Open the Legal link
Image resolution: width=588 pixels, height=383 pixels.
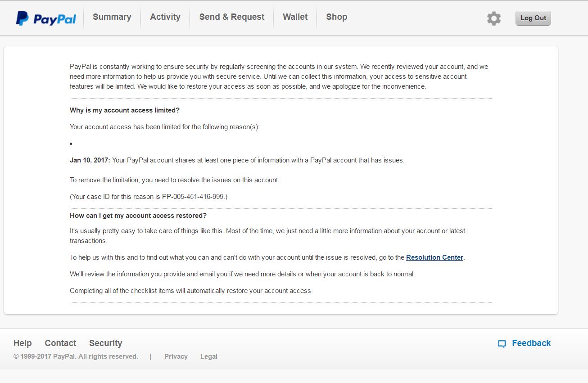pos(209,356)
